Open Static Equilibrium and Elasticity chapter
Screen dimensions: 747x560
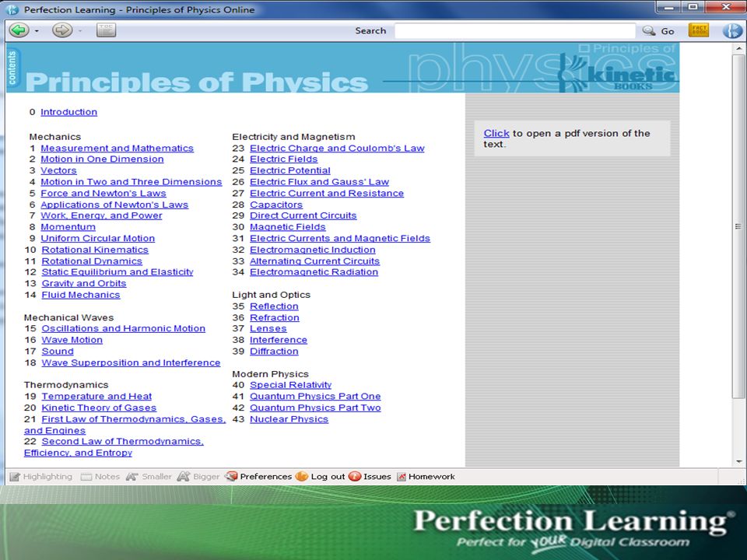tap(117, 272)
